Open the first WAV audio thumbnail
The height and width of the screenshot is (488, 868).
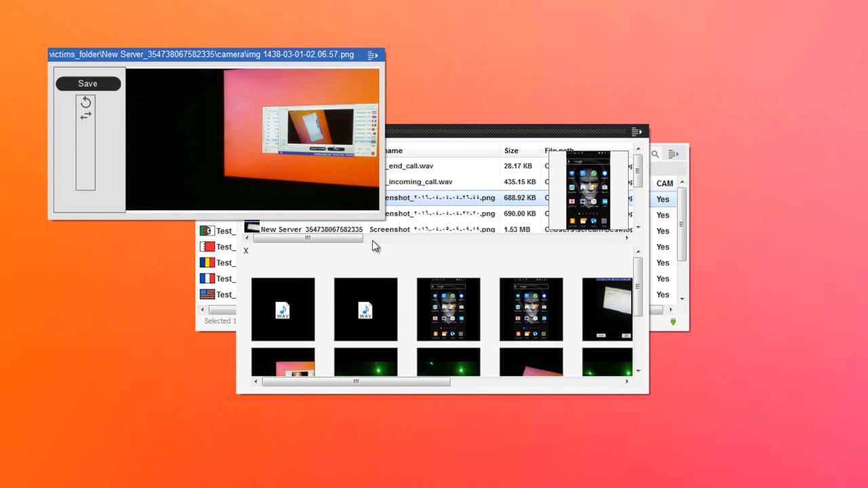(x=283, y=309)
